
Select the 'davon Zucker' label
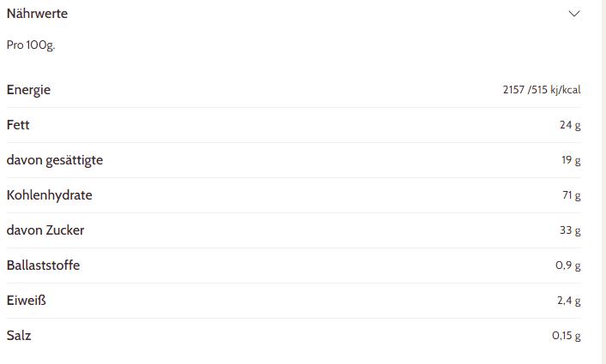click(45, 230)
